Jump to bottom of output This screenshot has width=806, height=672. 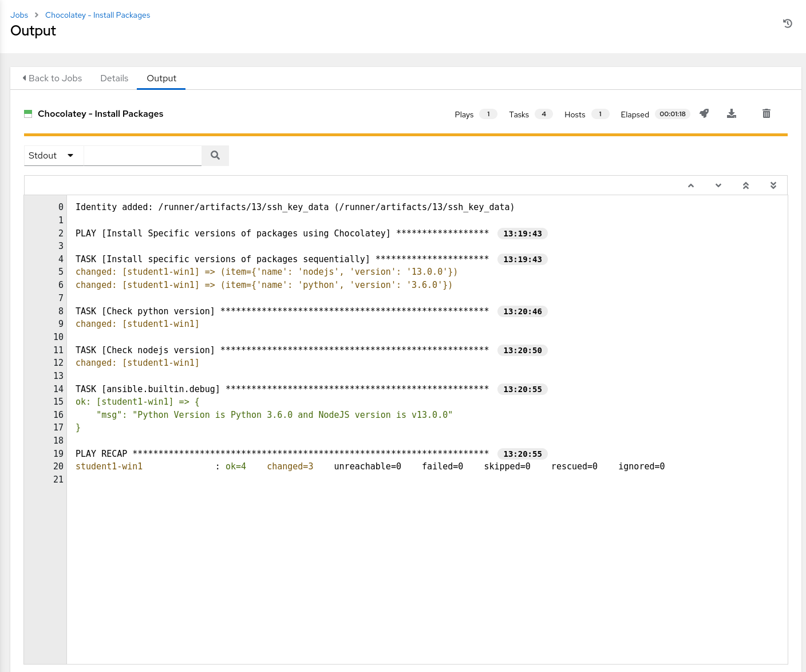pos(773,185)
